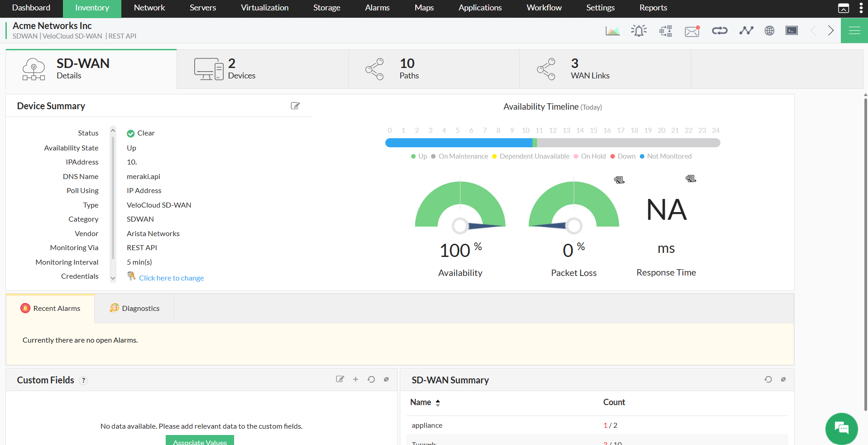868x445 pixels.
Task: Open the device workflow icon in toolbar
Action: point(666,31)
